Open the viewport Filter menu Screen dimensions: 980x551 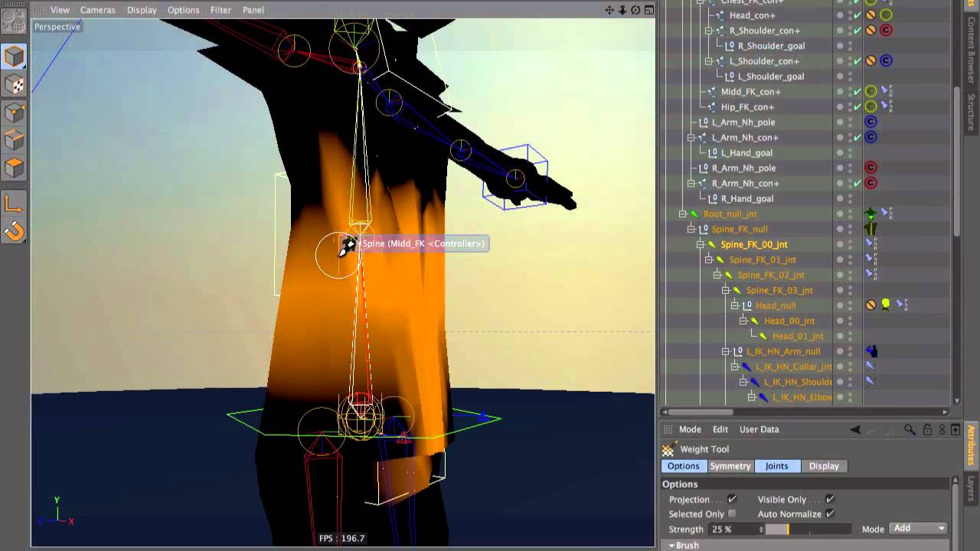[x=220, y=10]
